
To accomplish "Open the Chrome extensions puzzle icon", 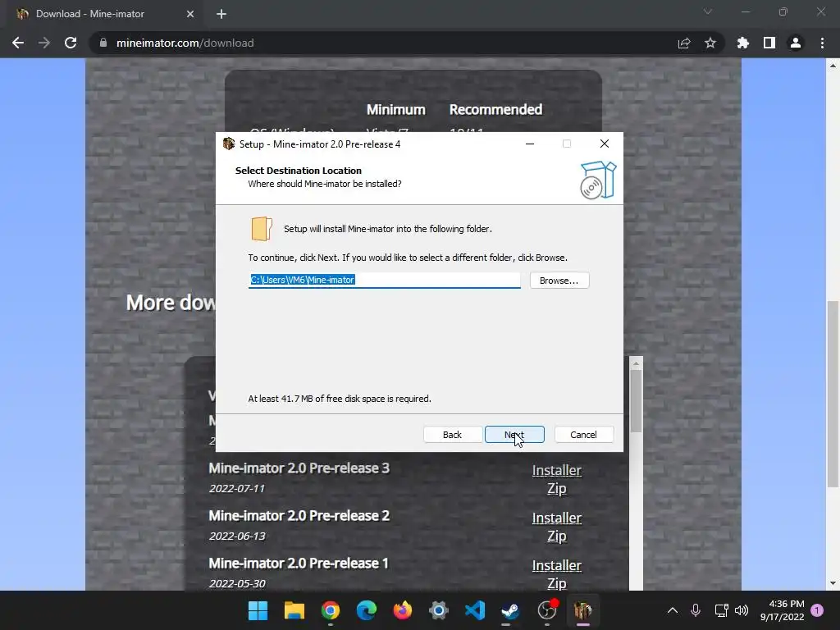I will pyautogui.click(x=743, y=43).
